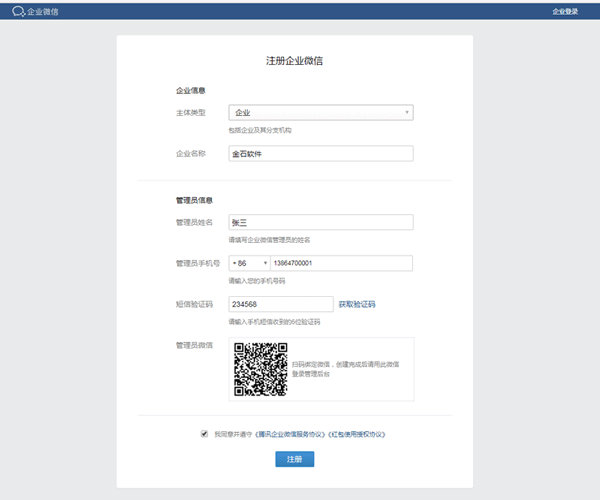Click the arrow of 主体类型 select box
Screen dimensions: 600x500
click(407, 113)
